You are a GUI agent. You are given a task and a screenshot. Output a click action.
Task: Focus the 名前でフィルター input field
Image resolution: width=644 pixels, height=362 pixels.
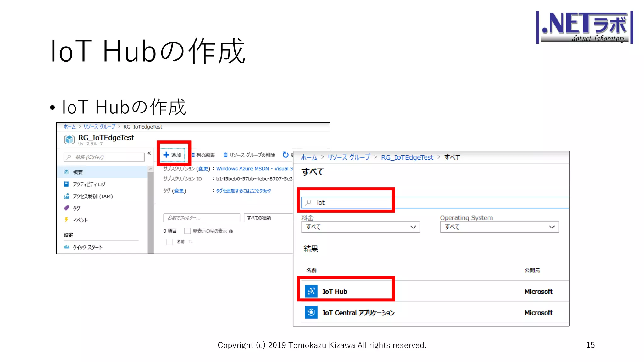click(x=202, y=218)
